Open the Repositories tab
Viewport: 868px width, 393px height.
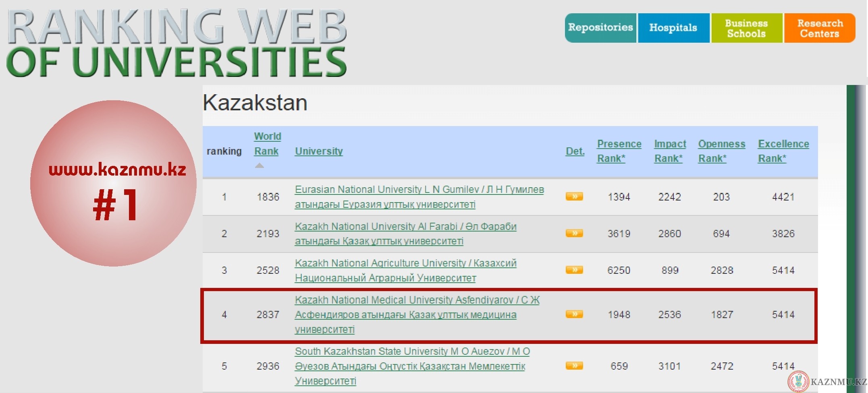pos(600,28)
